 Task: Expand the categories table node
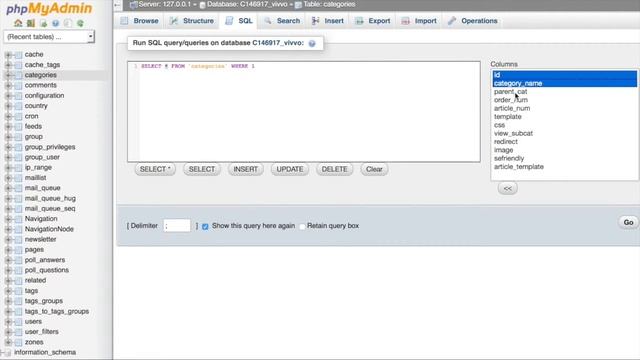[x=8, y=75]
